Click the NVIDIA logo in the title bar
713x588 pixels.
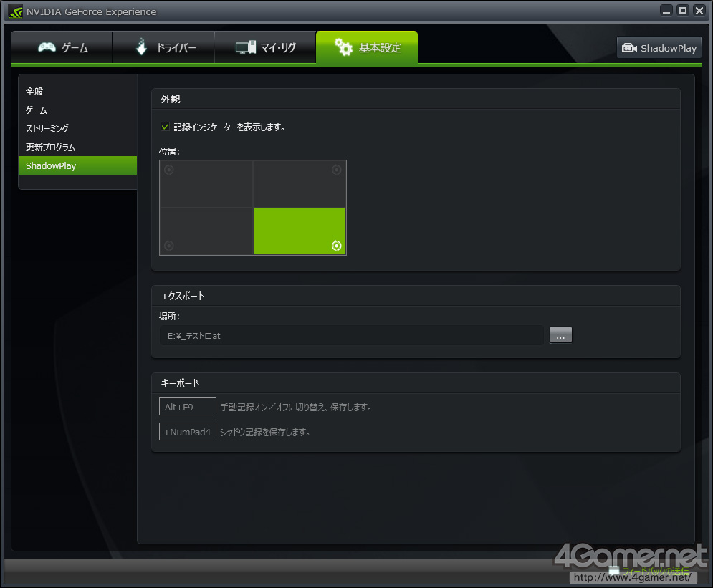(x=16, y=11)
